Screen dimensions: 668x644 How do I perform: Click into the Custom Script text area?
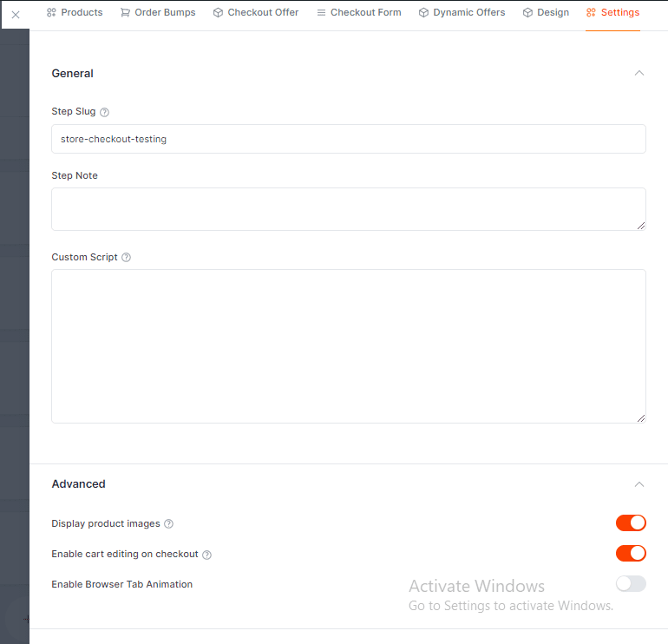348,346
